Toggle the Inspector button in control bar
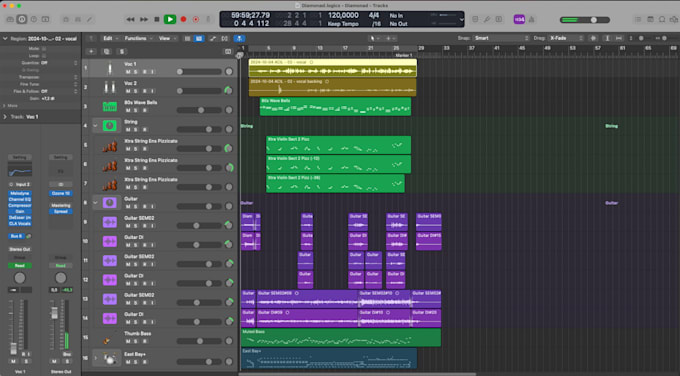Screen dimensions: 680x376 [x=22, y=19]
